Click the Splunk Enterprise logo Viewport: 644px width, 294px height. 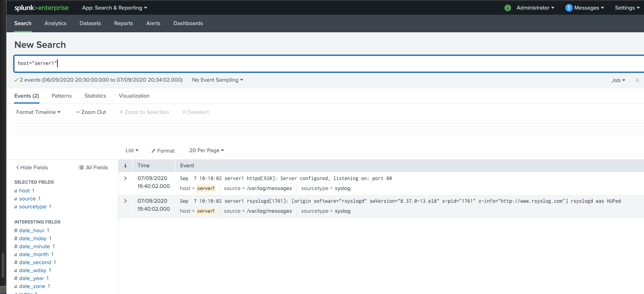(x=41, y=8)
